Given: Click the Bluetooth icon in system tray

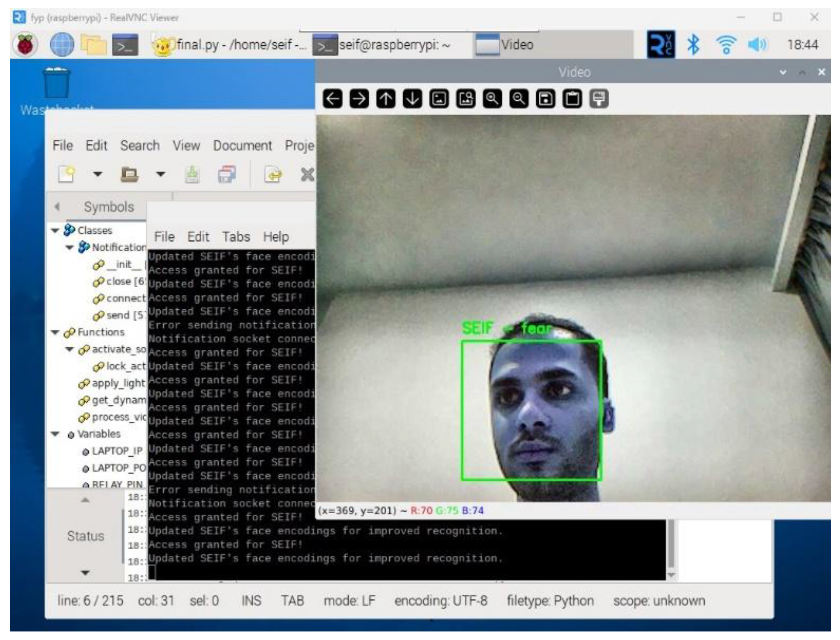Looking at the screenshot, I should click(x=693, y=45).
